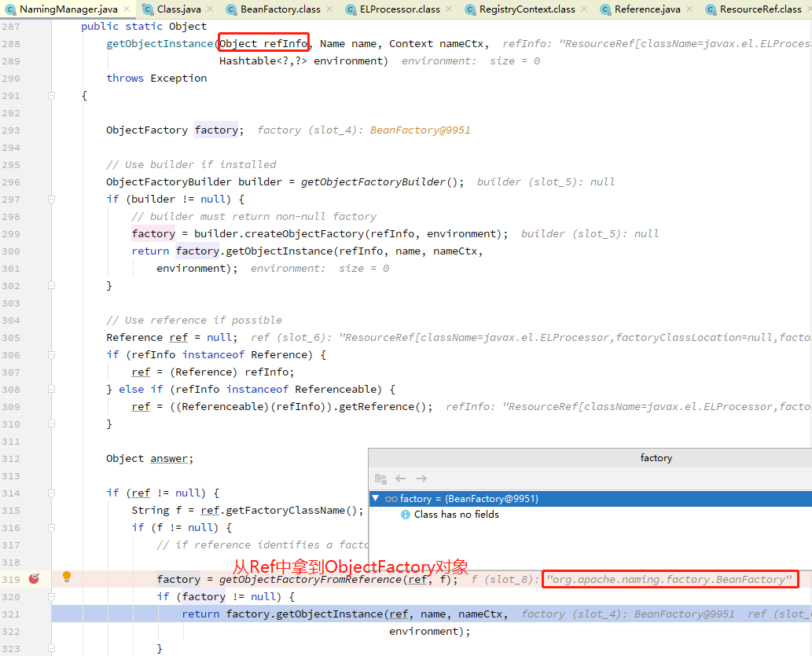812x656 pixels.
Task: Click the intention lightbulb in the gutter
Action: point(67,577)
